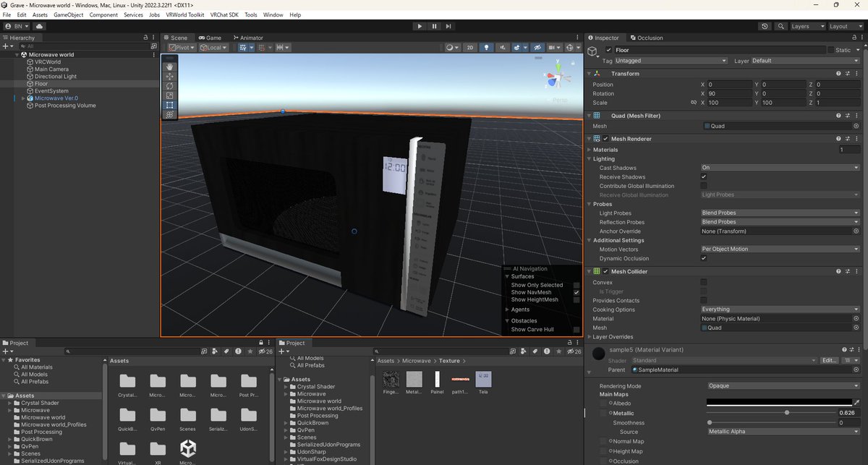Click the Hierarchy add (+) button
Viewport: 868px width, 465px height.
click(7, 46)
